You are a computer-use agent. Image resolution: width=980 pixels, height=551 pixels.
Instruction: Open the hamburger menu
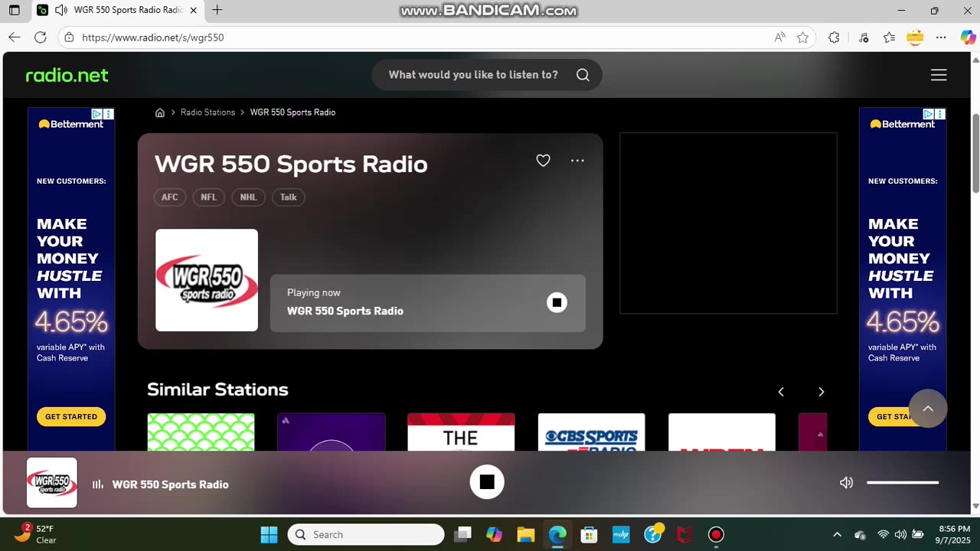coord(939,75)
